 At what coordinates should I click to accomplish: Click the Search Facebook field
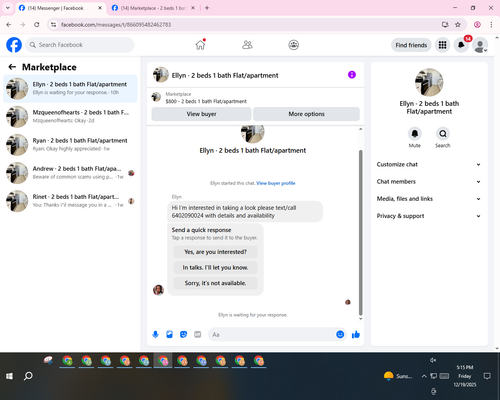80,45
